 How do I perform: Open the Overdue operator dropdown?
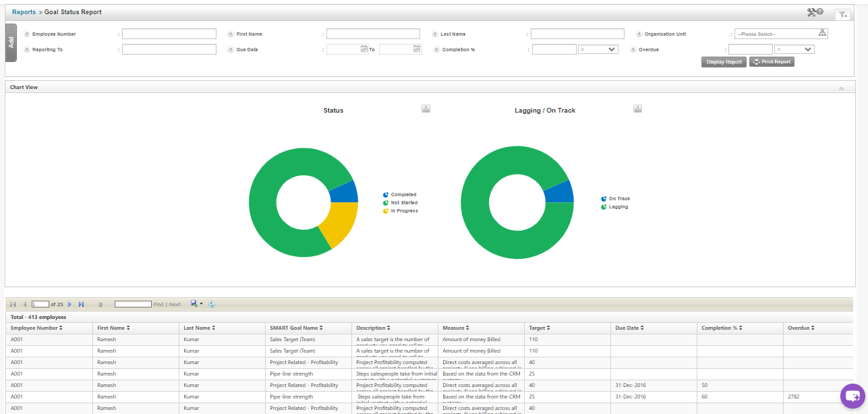point(795,49)
